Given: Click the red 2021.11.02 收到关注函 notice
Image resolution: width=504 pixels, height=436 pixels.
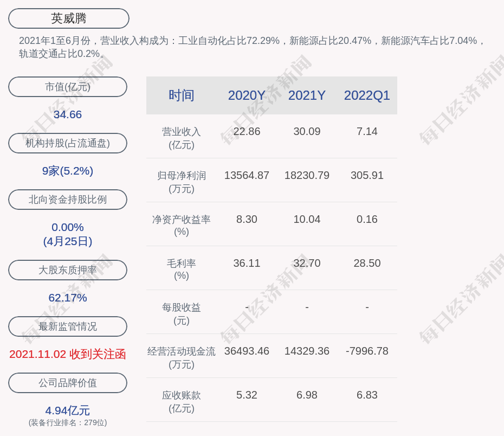Looking at the screenshot, I should pos(68,354).
